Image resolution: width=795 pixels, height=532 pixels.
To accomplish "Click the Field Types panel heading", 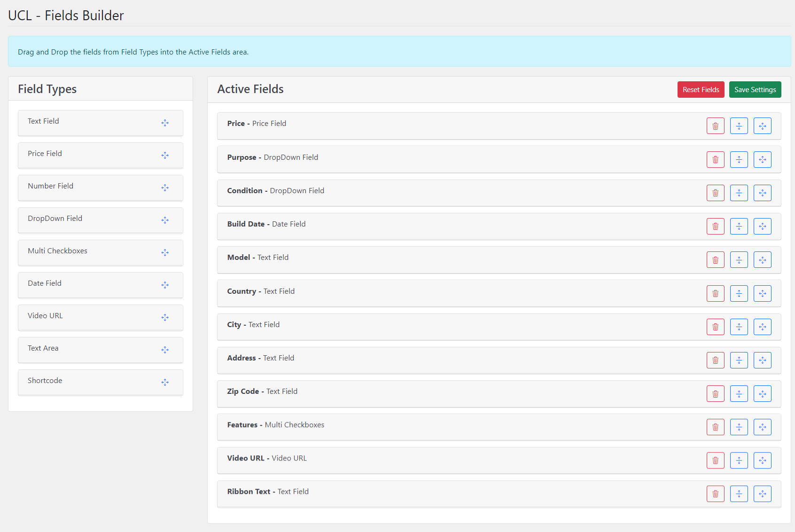I will [x=47, y=89].
